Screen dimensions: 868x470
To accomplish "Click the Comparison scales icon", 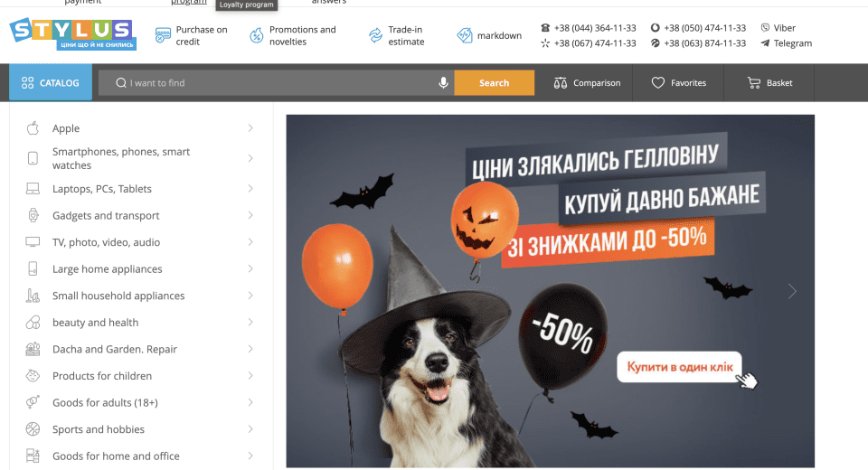I will pos(561,83).
